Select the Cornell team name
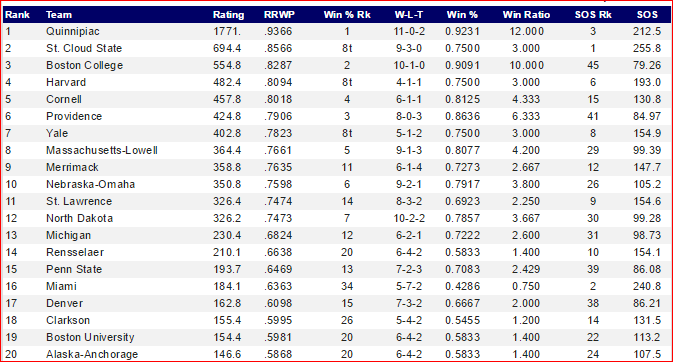 64,99
